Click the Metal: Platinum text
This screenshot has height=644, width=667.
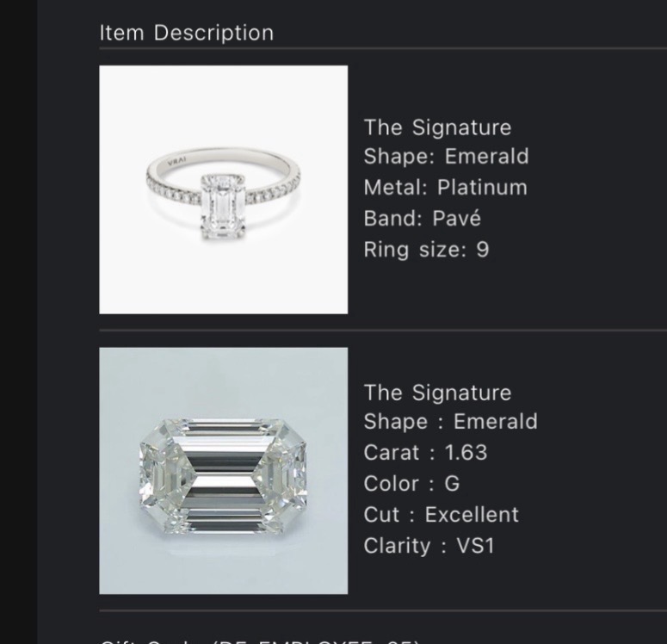(x=445, y=188)
